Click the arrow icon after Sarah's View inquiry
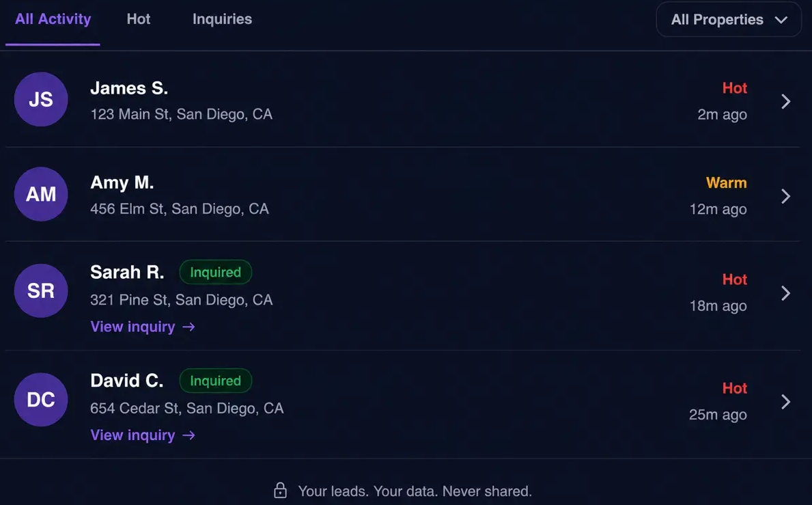This screenshot has height=505, width=812. (189, 327)
